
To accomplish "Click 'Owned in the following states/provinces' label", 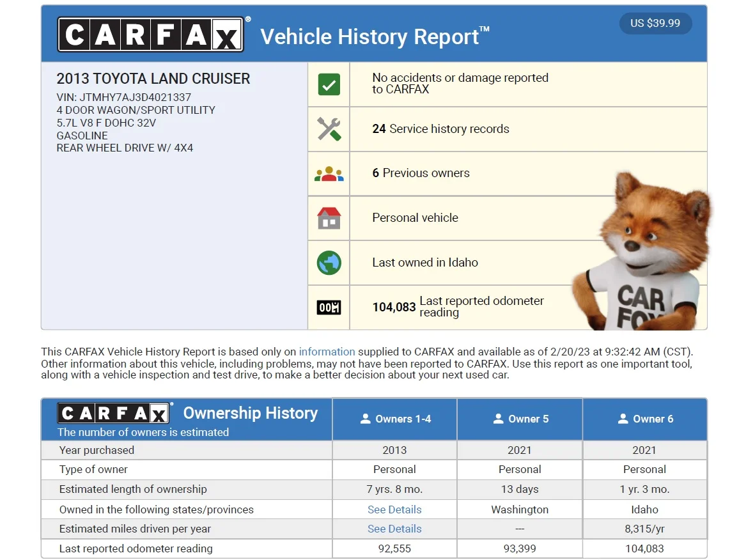I will point(156,509).
